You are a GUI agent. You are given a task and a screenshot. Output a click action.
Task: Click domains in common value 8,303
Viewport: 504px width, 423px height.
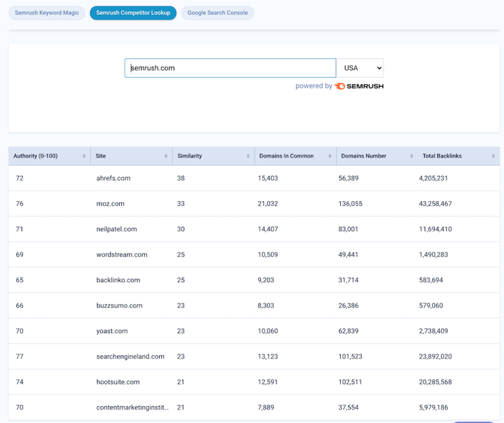[x=266, y=305]
